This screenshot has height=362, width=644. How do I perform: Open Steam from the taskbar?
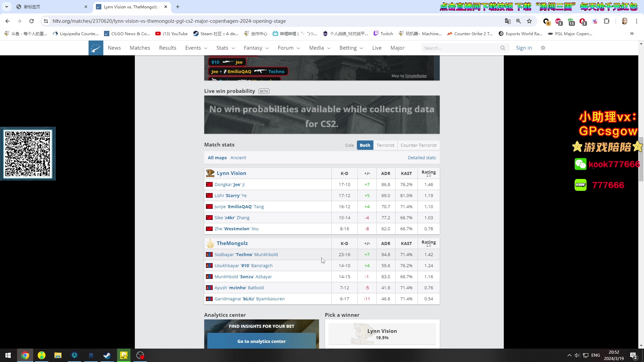click(107, 355)
